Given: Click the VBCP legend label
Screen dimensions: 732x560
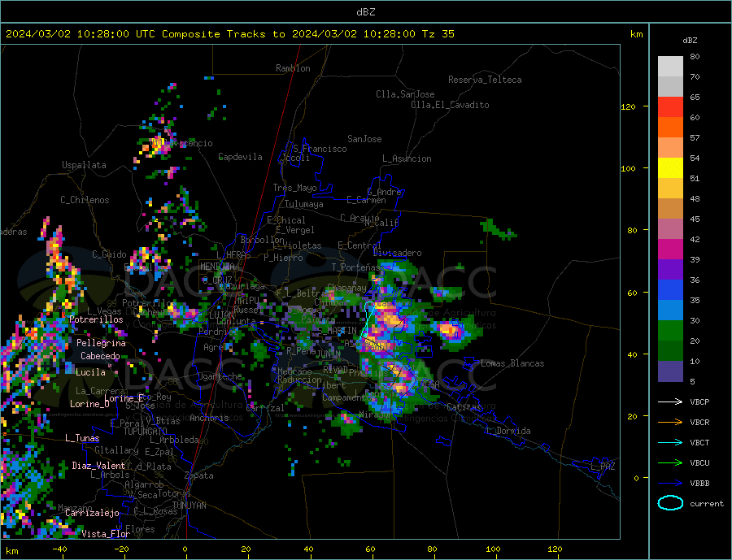Looking at the screenshot, I should point(699,402).
